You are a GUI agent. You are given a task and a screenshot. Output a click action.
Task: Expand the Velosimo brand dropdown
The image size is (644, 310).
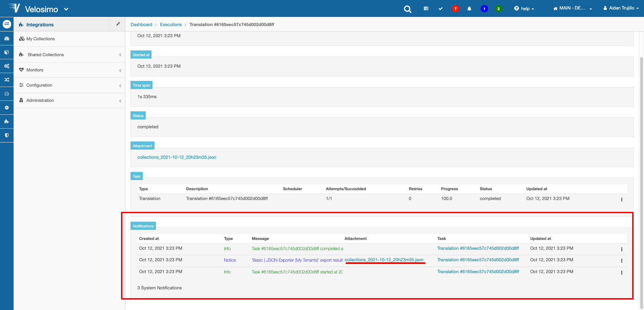click(x=66, y=9)
